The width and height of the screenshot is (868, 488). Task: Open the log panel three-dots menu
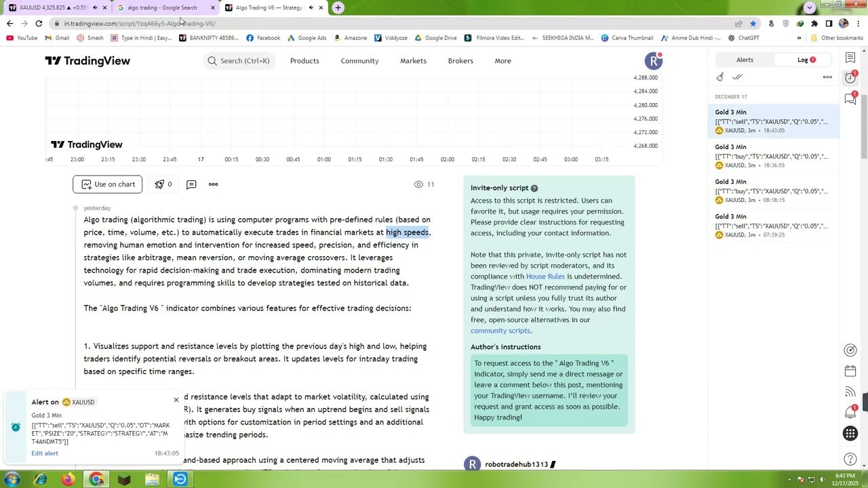(827, 77)
